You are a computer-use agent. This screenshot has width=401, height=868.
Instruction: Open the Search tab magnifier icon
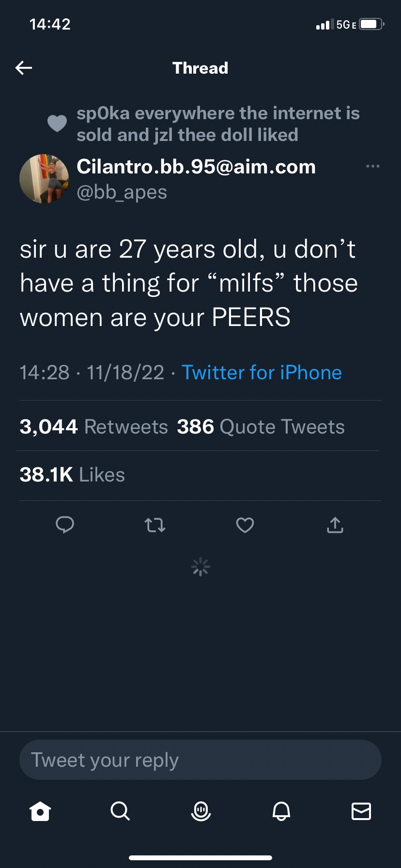[x=120, y=810]
